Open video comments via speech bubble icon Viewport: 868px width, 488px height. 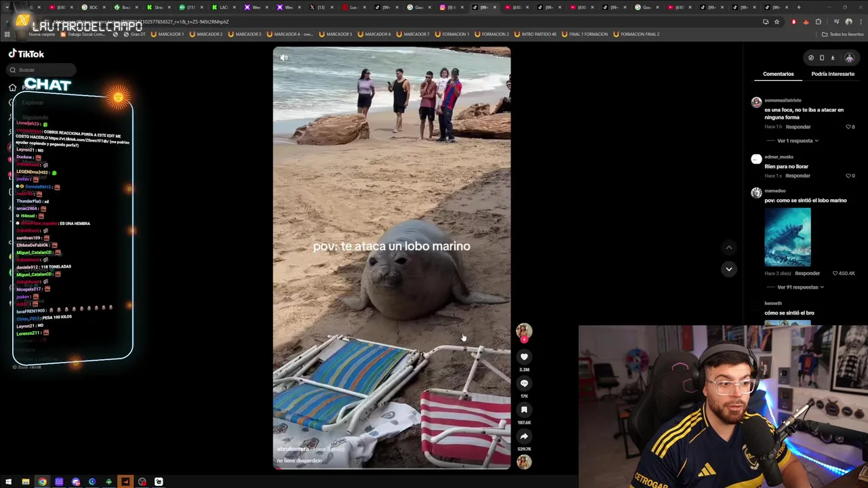[x=524, y=383]
